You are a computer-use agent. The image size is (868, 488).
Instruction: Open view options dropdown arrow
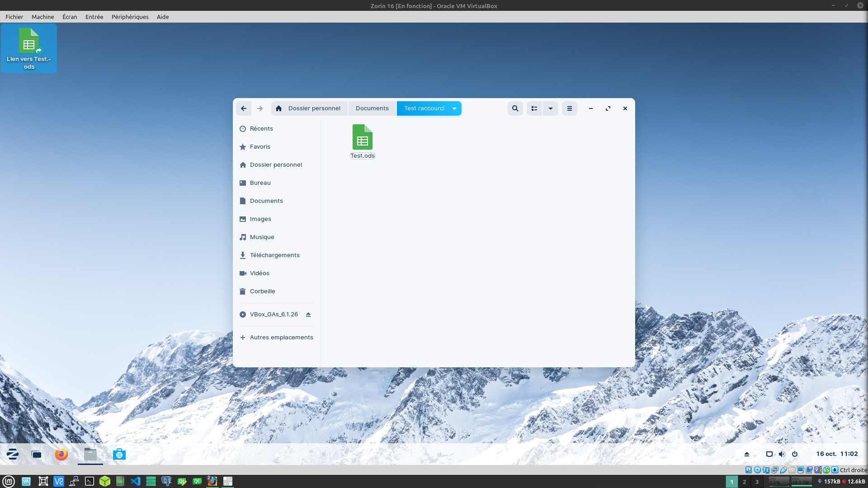(x=550, y=108)
